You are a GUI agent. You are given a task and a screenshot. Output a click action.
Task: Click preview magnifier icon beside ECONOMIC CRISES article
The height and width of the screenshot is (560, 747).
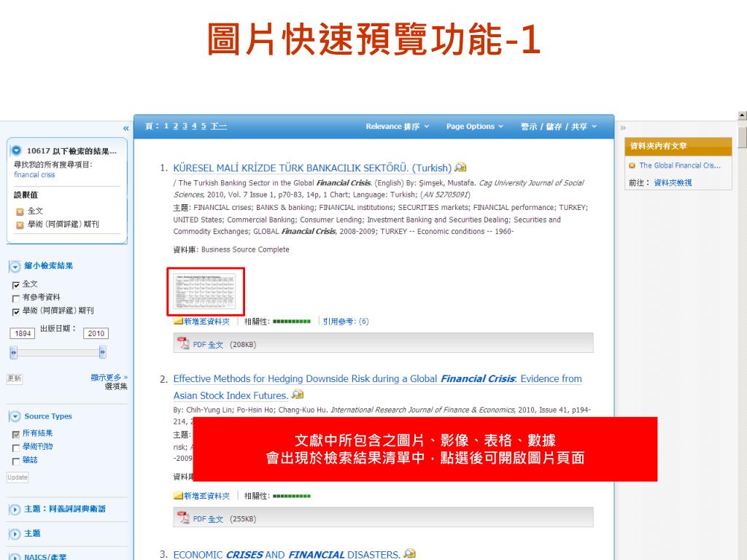pos(409,553)
